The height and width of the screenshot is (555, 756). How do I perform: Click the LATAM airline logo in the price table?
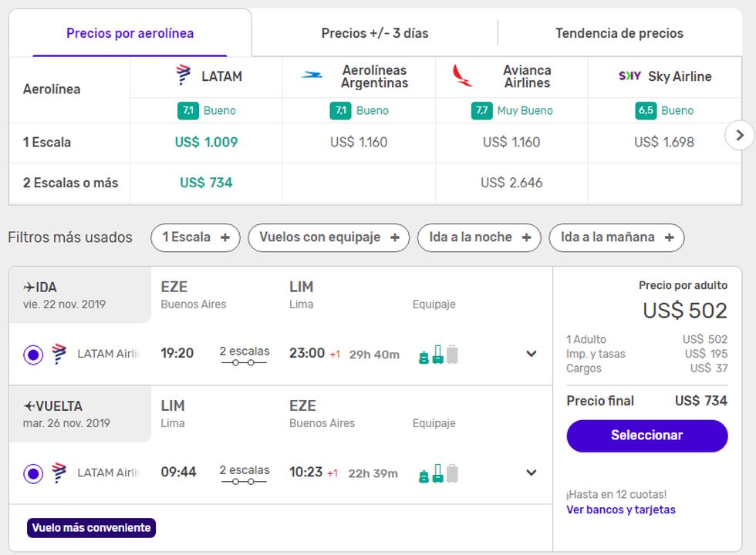pyautogui.click(x=183, y=76)
